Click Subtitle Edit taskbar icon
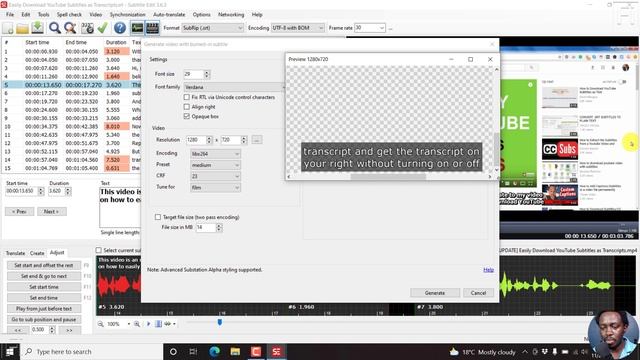Screen dimensions: 640x360 (276, 351)
